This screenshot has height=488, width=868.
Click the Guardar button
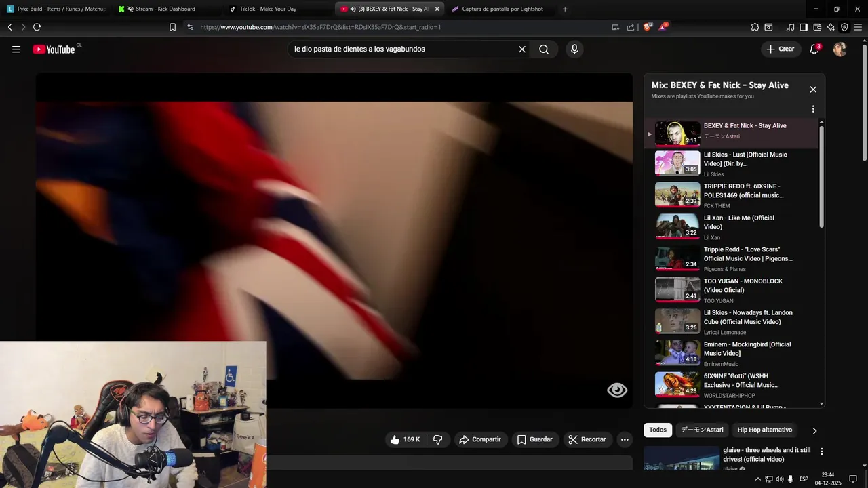535,439
